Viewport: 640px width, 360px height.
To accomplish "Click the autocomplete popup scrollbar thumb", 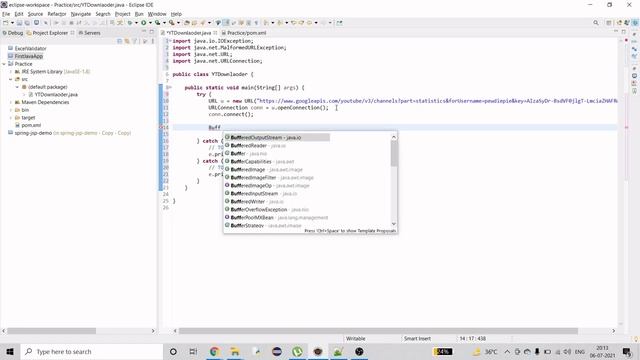I will (394, 153).
